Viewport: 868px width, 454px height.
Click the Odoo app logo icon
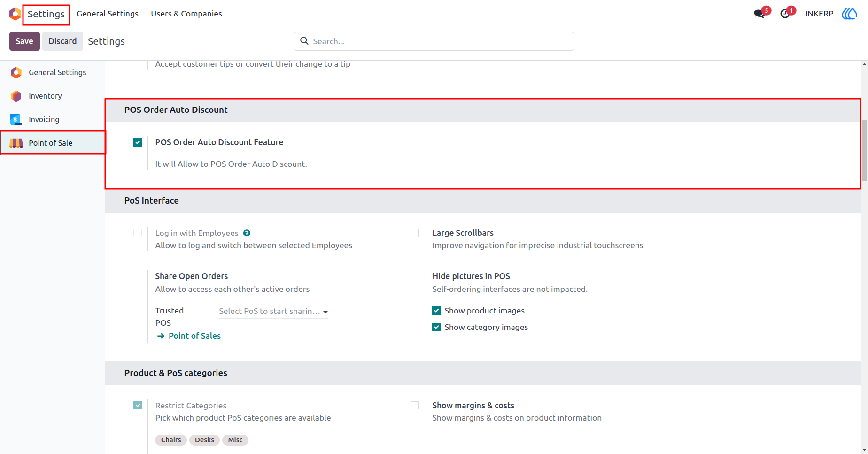(x=15, y=14)
